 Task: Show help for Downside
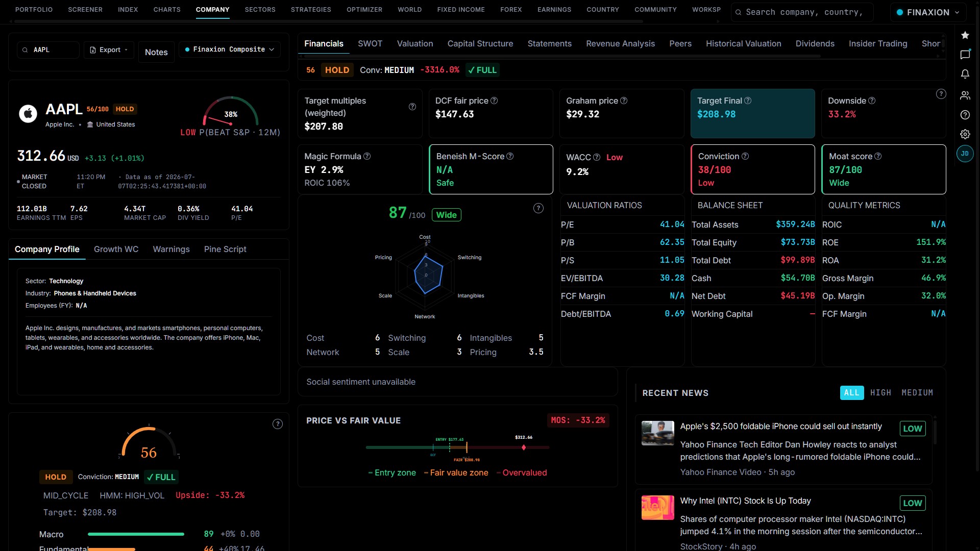[x=872, y=101]
